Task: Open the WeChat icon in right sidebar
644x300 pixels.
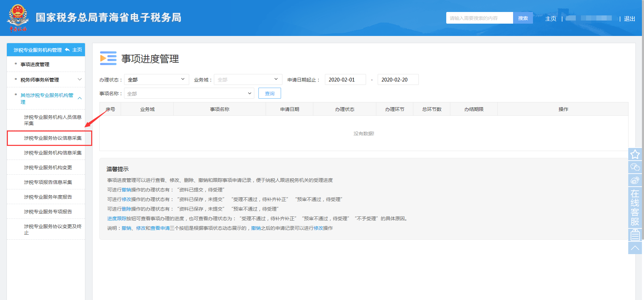Action: (x=635, y=167)
